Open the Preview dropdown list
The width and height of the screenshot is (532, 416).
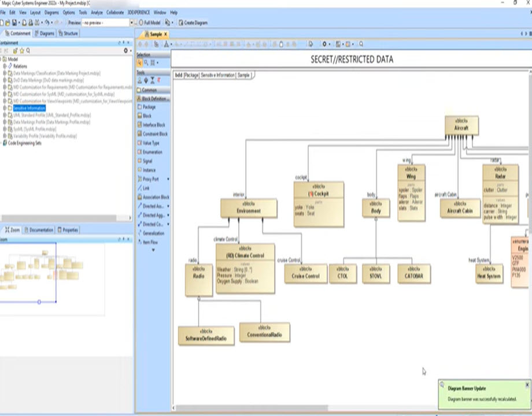132,23
